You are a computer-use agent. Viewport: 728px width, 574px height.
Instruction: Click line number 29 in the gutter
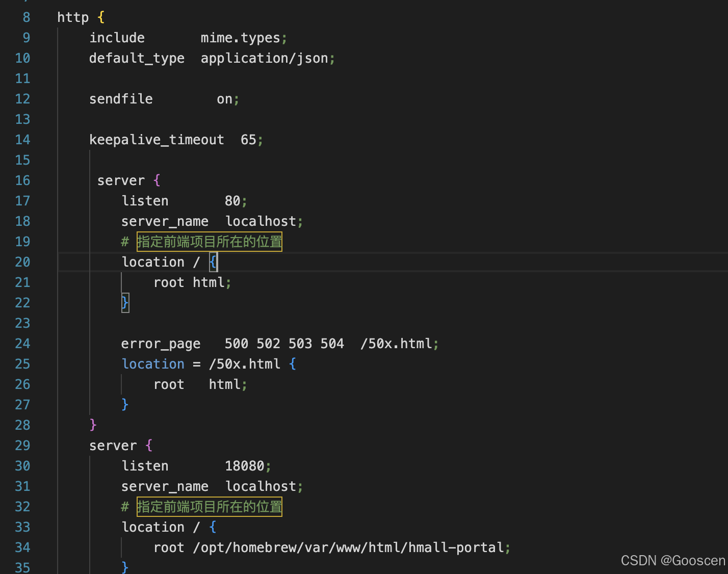click(x=22, y=445)
